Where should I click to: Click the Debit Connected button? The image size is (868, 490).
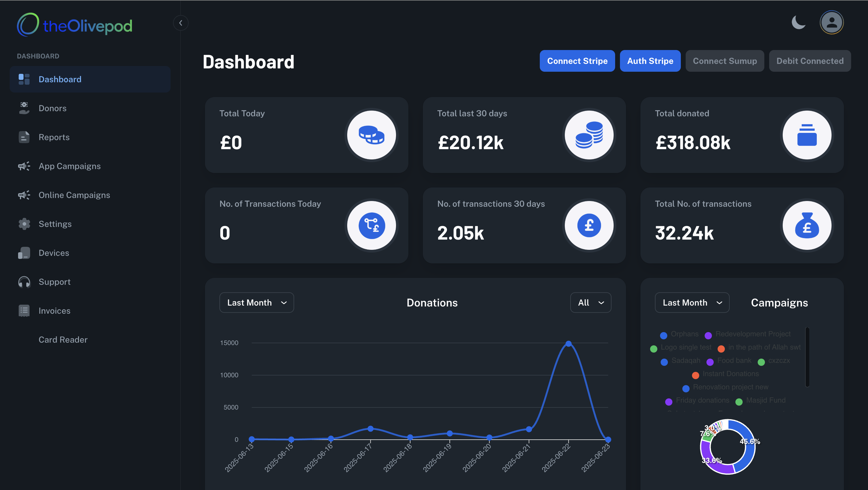tap(810, 61)
